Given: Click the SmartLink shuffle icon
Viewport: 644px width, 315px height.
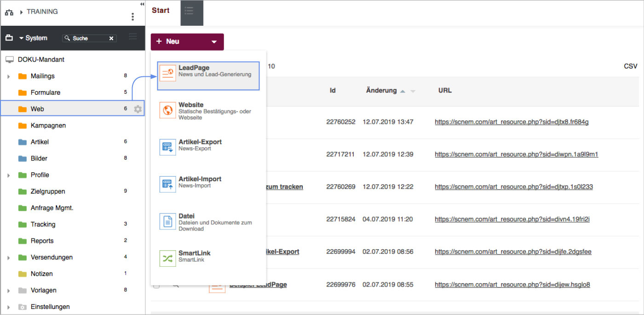Looking at the screenshot, I should click(x=167, y=258).
